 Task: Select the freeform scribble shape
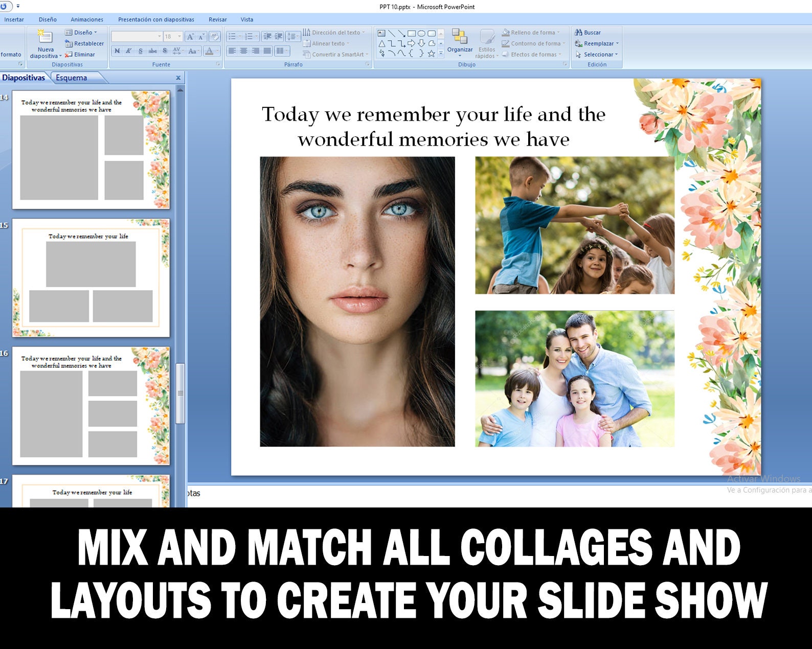[381, 53]
